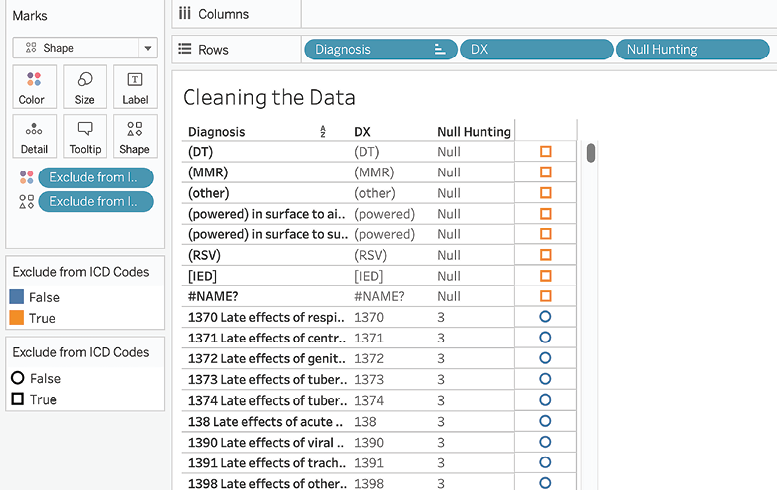This screenshot has height=490, width=777.
Task: Select the orange square mark for (RSV)
Action: tap(546, 255)
